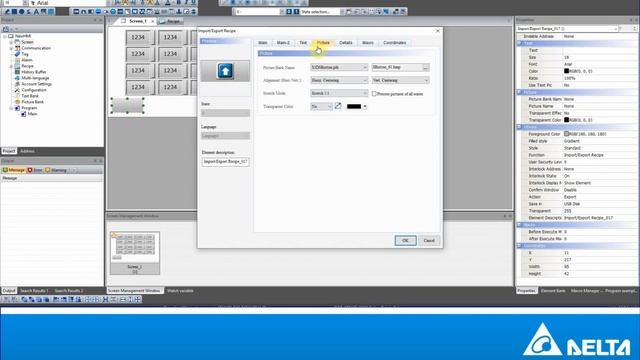The image size is (640, 360).
Task: Select the gray recipe button on the canvas
Action: tap(127, 106)
